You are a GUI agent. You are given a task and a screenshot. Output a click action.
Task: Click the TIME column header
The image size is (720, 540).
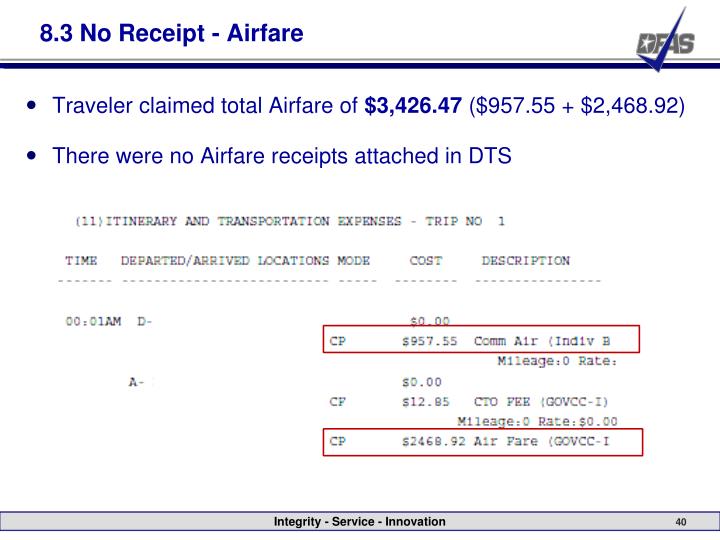click(81, 260)
